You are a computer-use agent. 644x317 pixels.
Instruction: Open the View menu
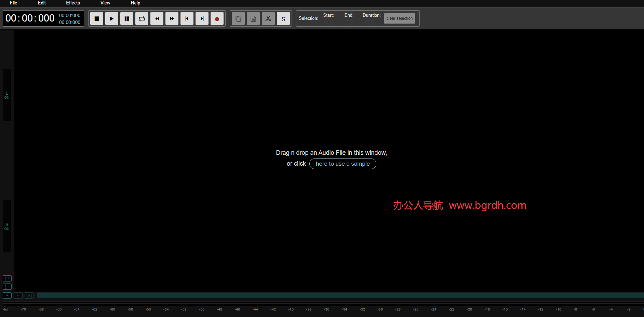tap(105, 3)
